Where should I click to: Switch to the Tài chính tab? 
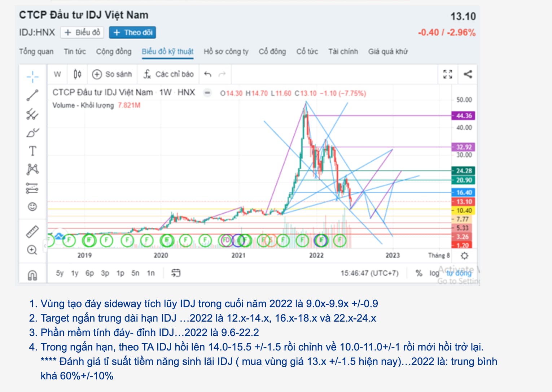click(x=343, y=52)
